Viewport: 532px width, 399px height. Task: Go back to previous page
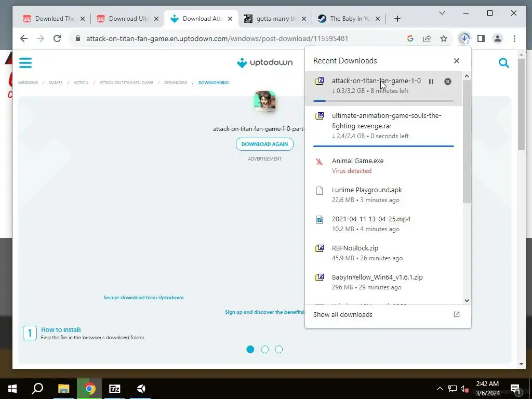[x=24, y=38]
